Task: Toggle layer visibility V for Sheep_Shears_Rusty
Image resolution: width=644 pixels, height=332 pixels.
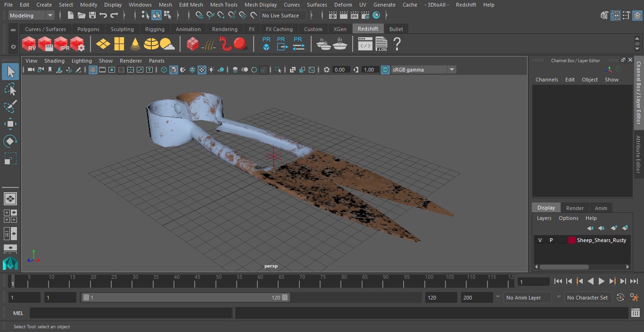Action: [540, 240]
